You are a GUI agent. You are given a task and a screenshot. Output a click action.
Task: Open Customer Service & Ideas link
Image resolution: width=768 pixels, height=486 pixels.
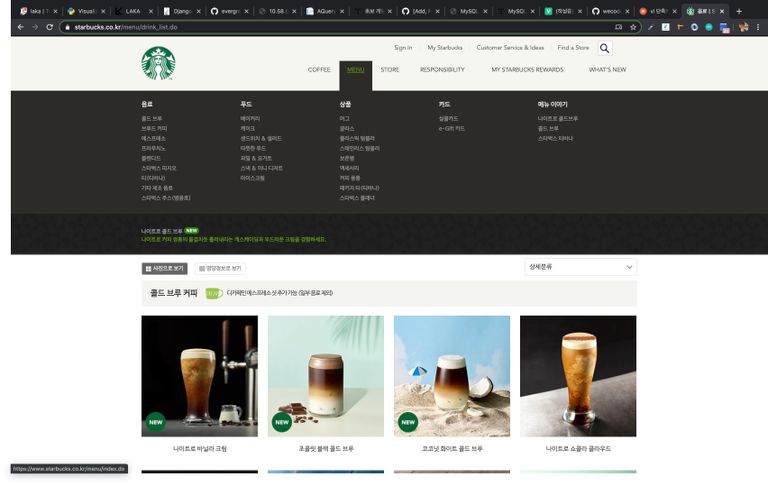coord(510,48)
